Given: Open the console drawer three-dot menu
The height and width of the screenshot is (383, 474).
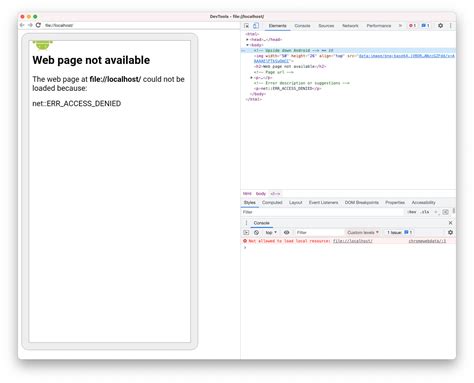Looking at the screenshot, I should pyautogui.click(x=246, y=223).
